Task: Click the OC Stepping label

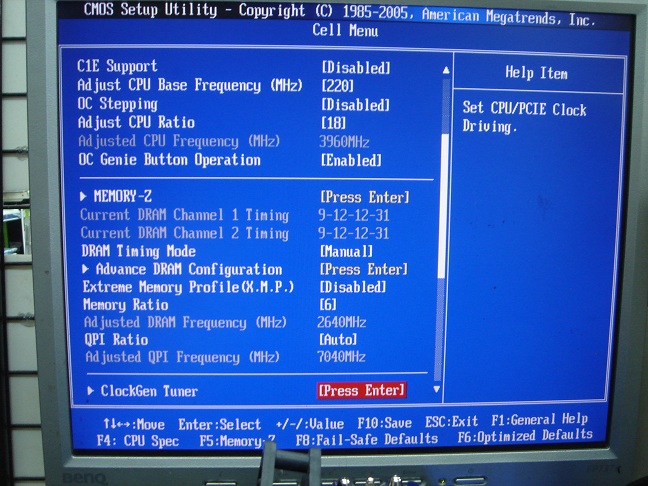Action: click(x=118, y=104)
